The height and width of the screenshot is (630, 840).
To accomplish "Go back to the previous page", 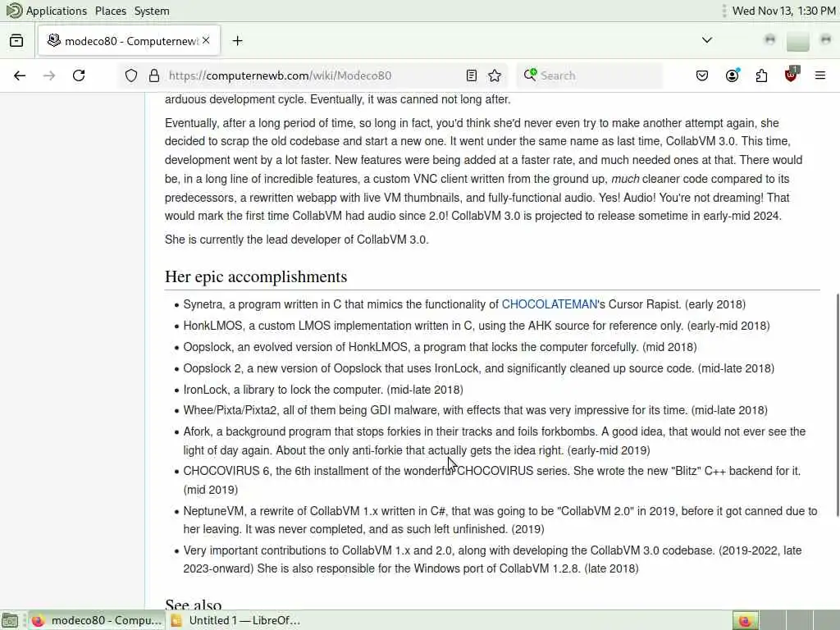I will coord(20,75).
